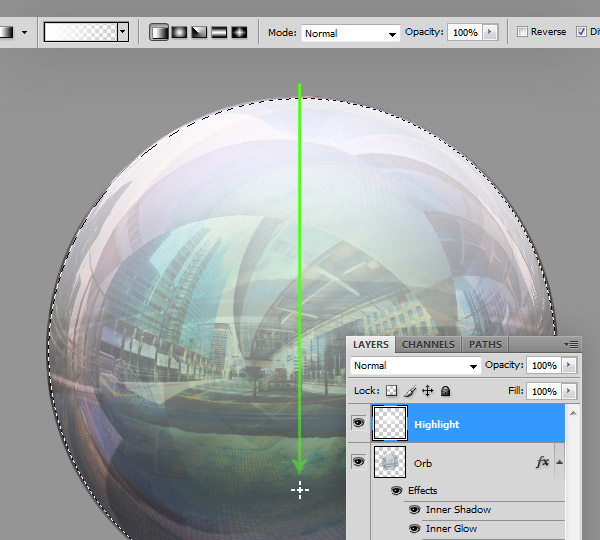Enable the Reverse checkbox
Screen dimensions: 600x540
pyautogui.click(x=522, y=31)
